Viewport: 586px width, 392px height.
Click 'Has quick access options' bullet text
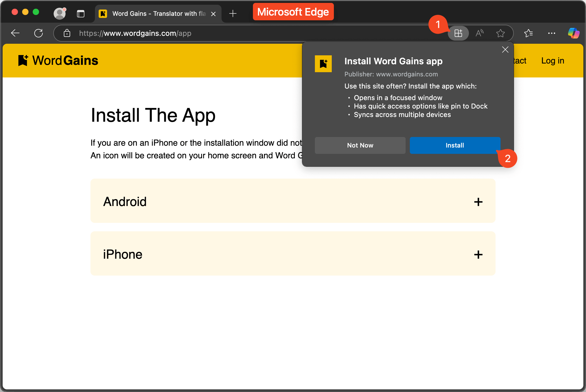421,106
